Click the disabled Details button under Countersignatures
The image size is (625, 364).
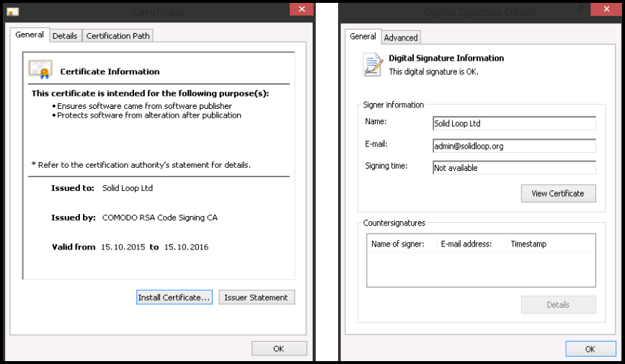point(558,305)
